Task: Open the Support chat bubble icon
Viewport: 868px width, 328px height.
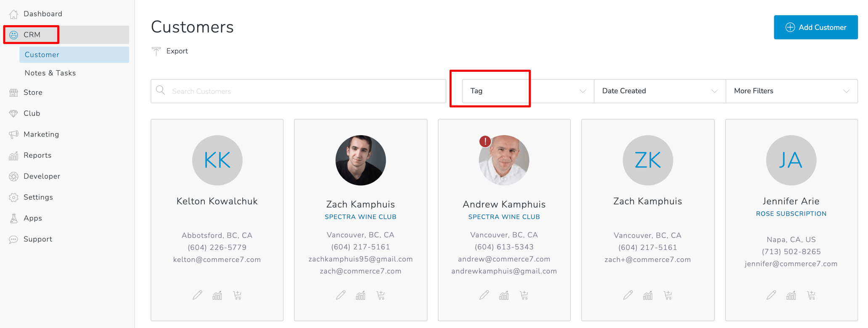Action: pyautogui.click(x=14, y=239)
